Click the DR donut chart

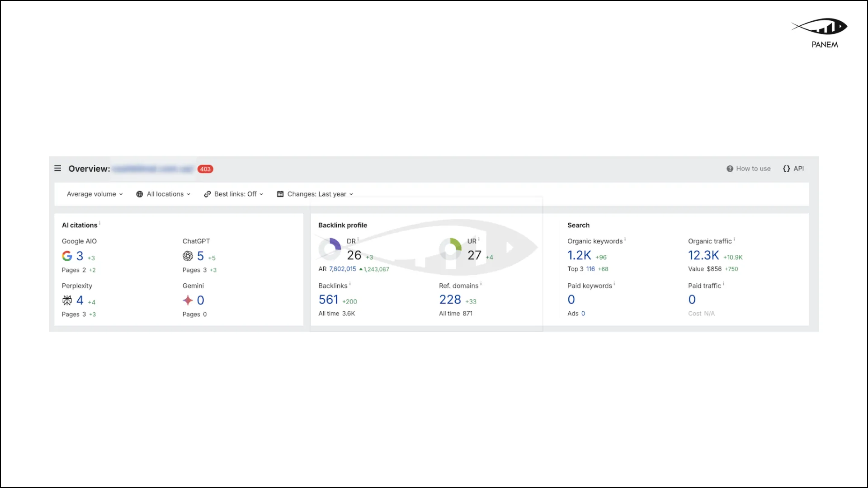pos(330,249)
